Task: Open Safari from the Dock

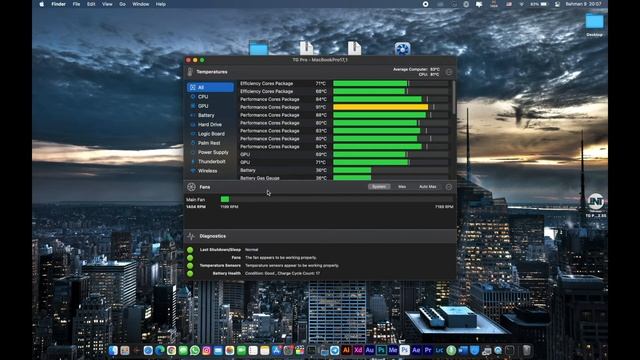Action: click(x=148, y=350)
